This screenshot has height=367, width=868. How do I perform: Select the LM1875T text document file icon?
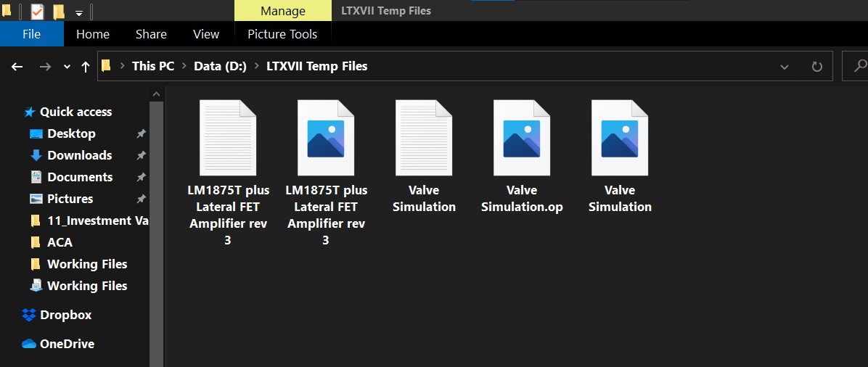tap(227, 138)
